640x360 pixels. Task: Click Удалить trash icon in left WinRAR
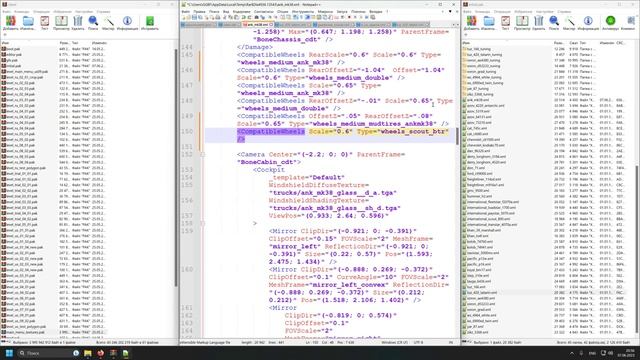[x=78, y=23]
